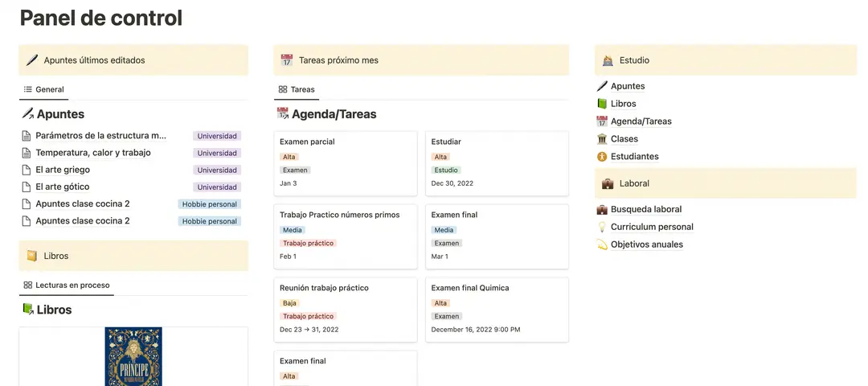Click the briefcase icon beside Busqueda laboral
Viewport: 868px width, 386px height.
pos(602,209)
